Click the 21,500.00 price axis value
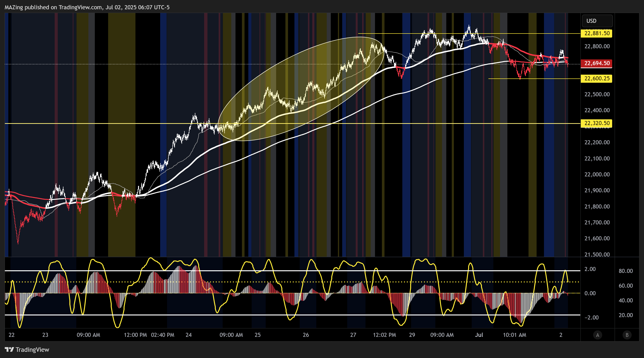Screen dimensions: 644x358 (597, 255)
